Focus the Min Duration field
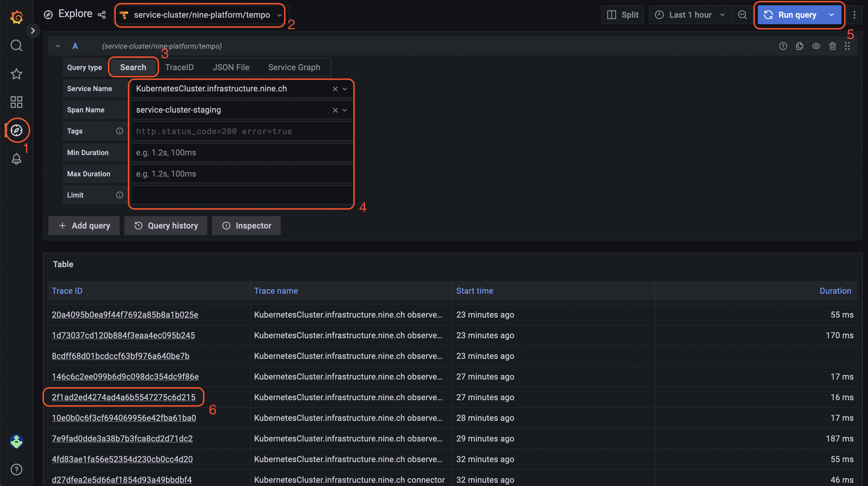Screen dimensions: 868x486 (x=242, y=152)
